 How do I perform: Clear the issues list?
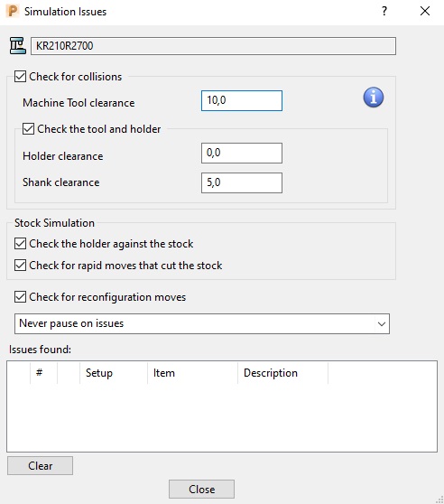click(x=40, y=465)
